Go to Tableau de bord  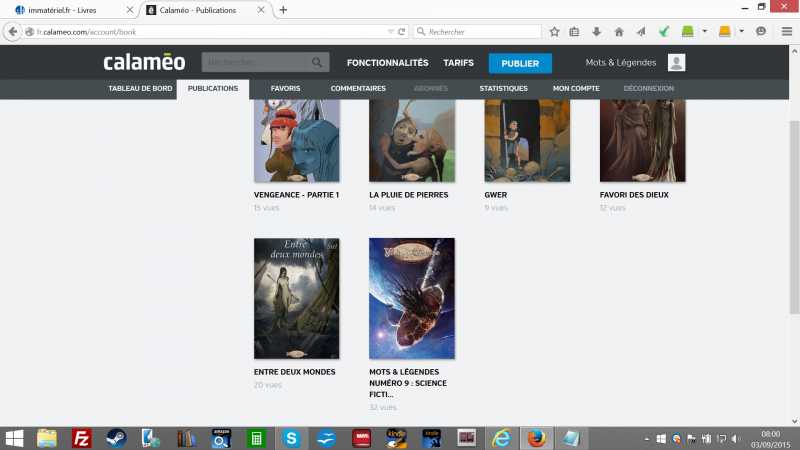point(140,88)
